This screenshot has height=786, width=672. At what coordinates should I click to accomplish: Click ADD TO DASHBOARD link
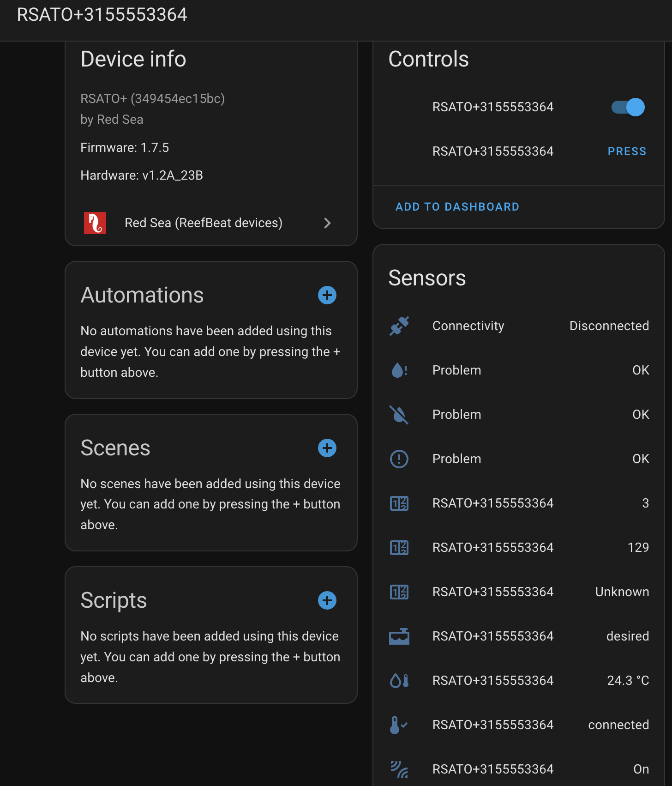pos(457,207)
